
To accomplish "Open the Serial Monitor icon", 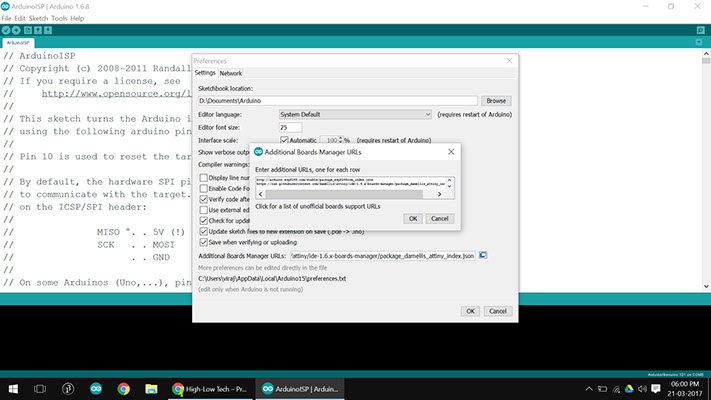I will click(701, 30).
